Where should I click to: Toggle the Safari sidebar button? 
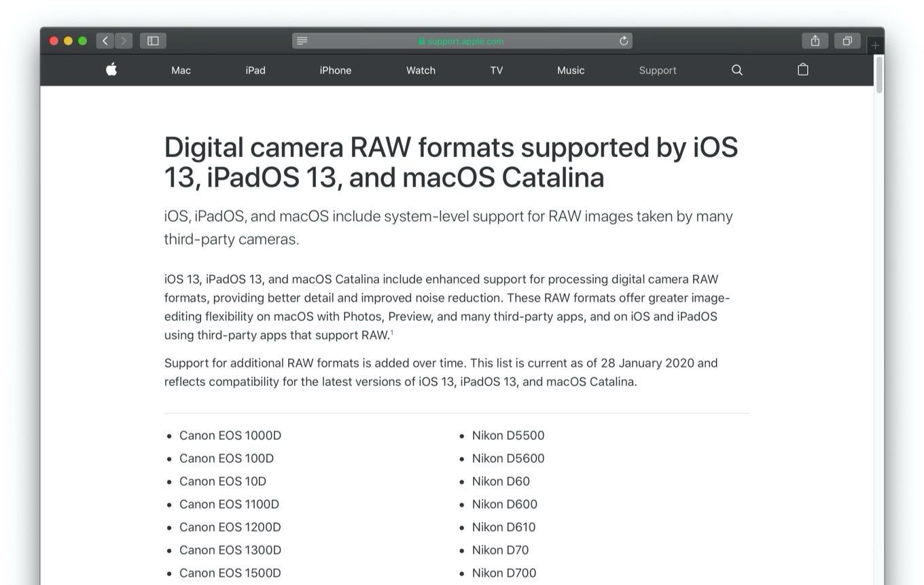pos(153,41)
